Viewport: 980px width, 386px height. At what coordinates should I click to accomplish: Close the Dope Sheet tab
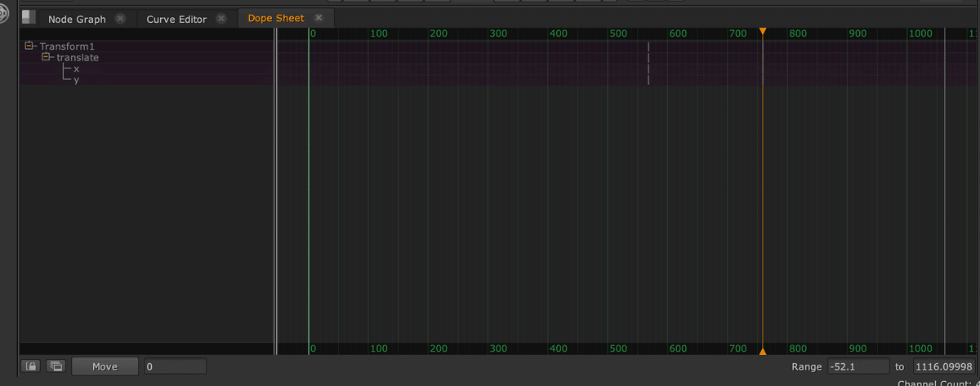318,18
